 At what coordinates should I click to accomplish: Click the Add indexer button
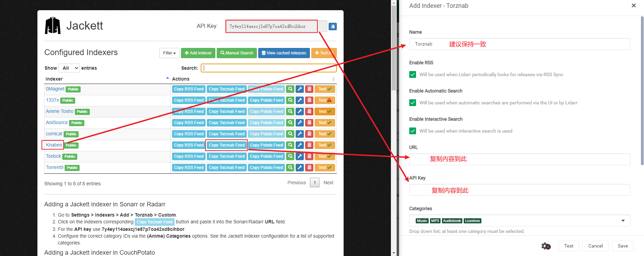(x=198, y=53)
